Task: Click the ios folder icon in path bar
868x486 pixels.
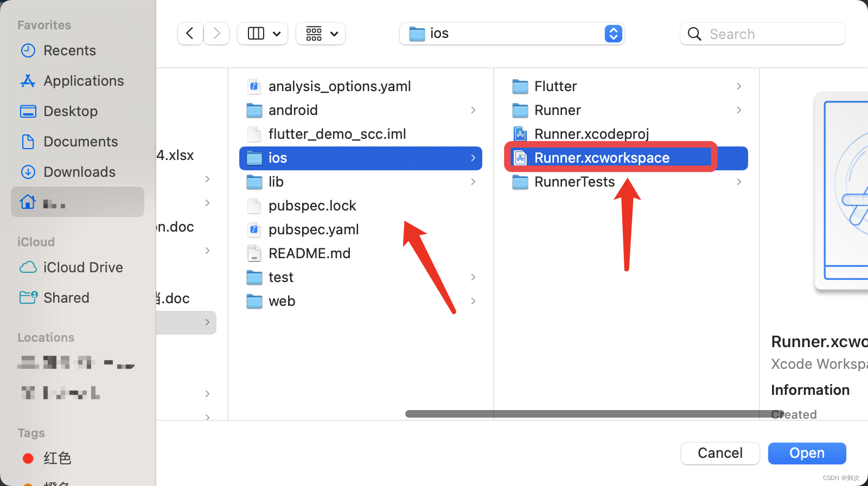Action: (x=417, y=34)
